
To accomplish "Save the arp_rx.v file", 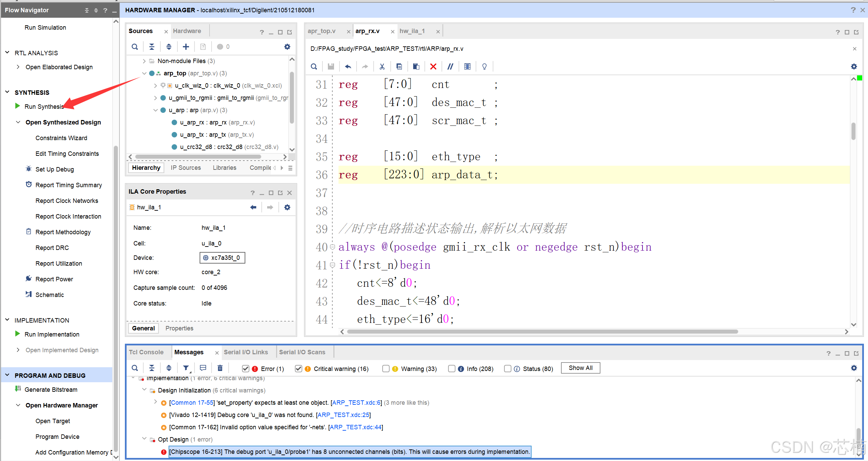I will 331,66.
